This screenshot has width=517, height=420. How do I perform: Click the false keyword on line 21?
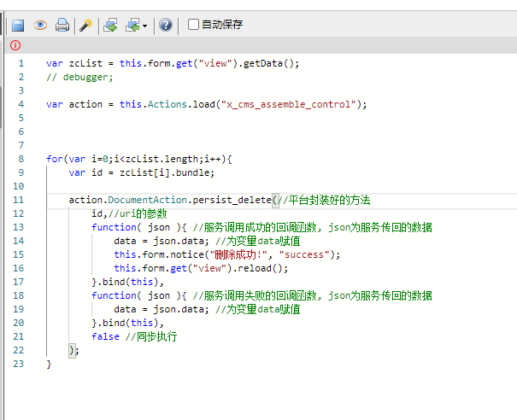(x=105, y=336)
